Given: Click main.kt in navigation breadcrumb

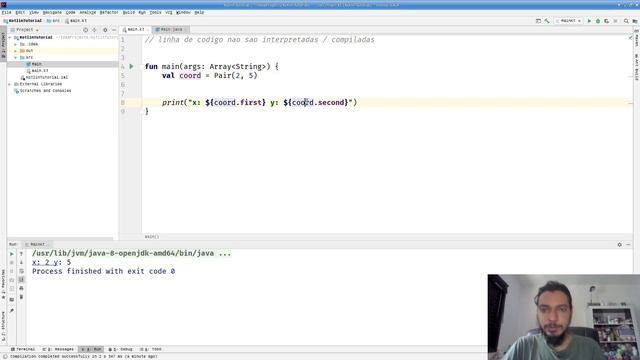Looking at the screenshot, I should click(76, 21).
